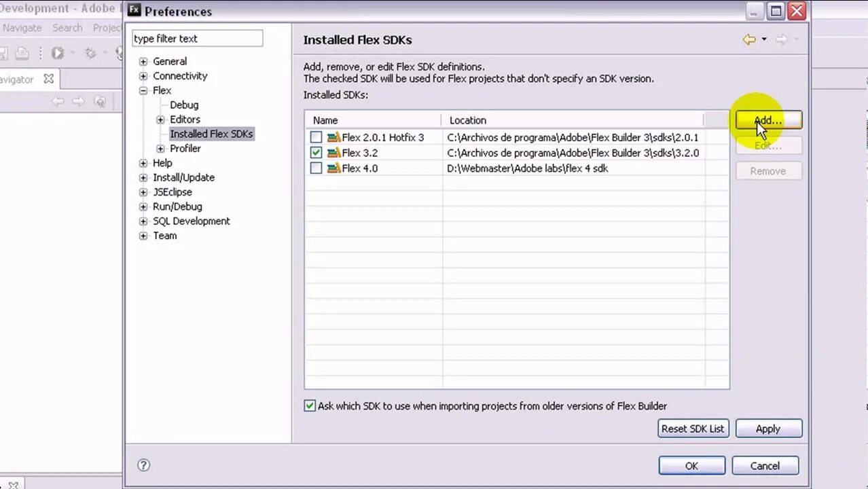Select the Debug preference page
Image resolution: width=868 pixels, height=489 pixels.
click(x=184, y=105)
